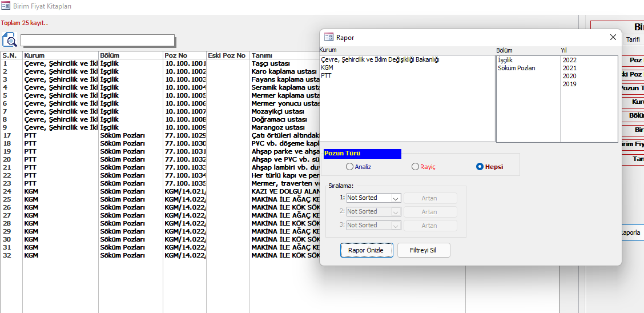The width and height of the screenshot is (644, 313).
Task: Click Poz No cell 10.100.1004
Action: (x=185, y=87)
